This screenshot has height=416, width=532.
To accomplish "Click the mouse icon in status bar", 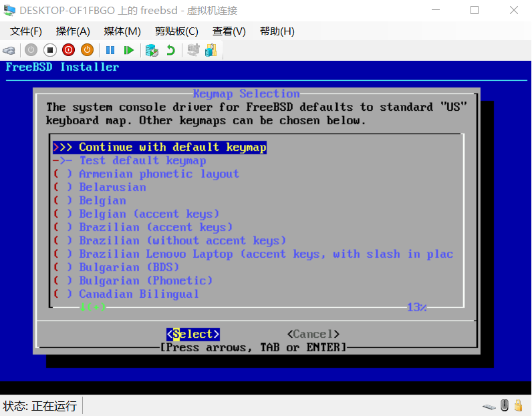I will (505, 405).
